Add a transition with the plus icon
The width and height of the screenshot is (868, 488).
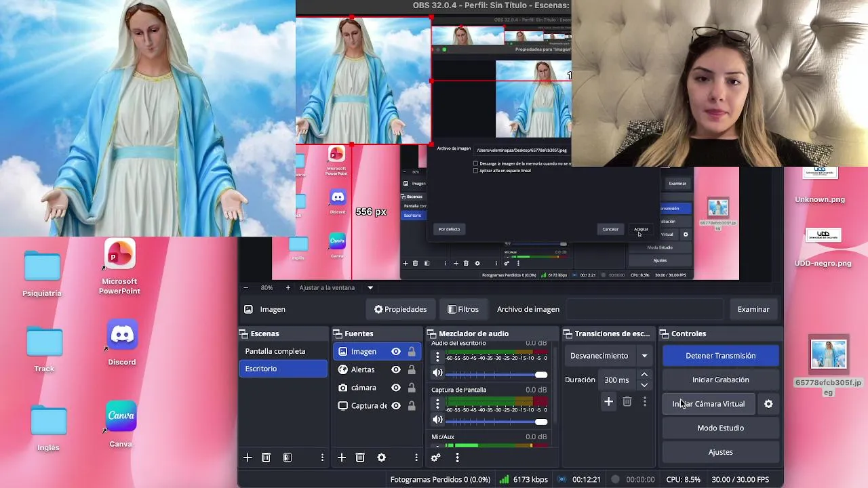tap(608, 402)
